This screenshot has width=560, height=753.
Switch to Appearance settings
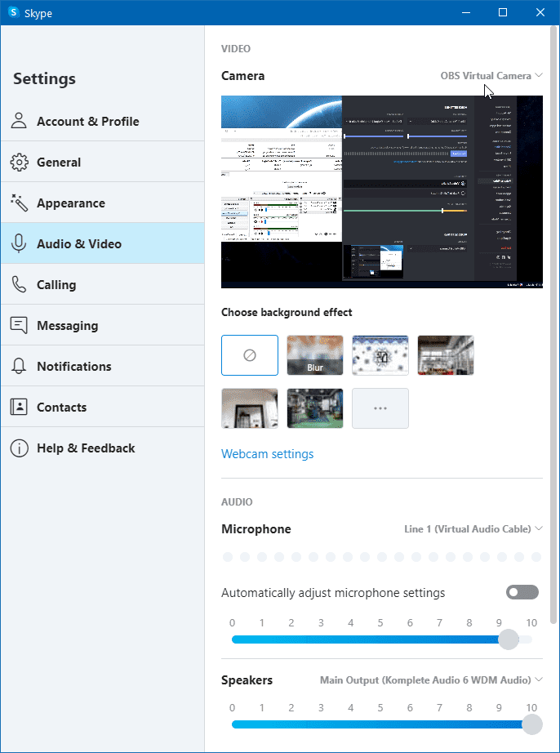[x=103, y=203]
